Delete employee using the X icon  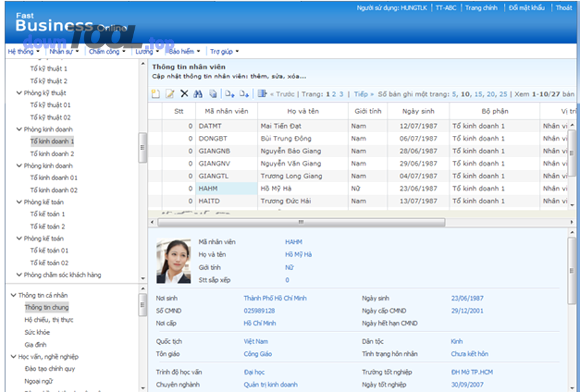pyautogui.click(x=184, y=94)
